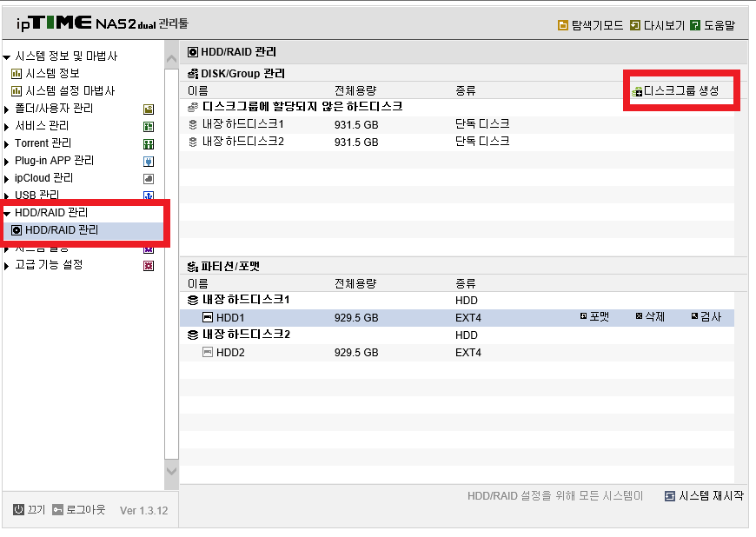
Task: Click 검사 for HDD1
Action: (x=706, y=316)
